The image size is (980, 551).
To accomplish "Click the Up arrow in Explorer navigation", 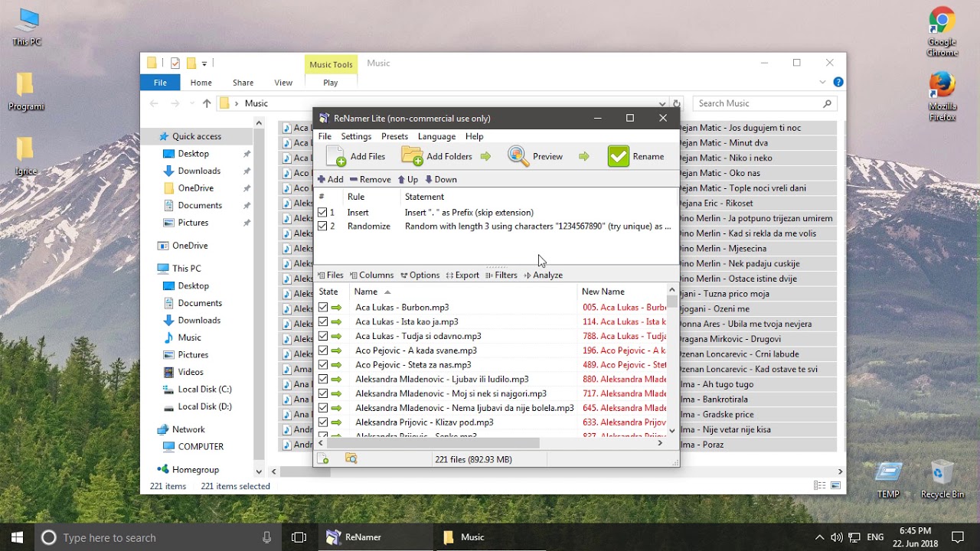I will point(207,103).
